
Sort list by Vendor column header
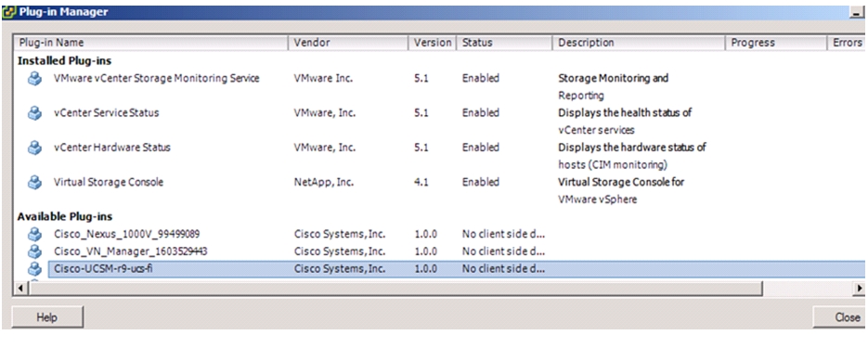coord(348,43)
